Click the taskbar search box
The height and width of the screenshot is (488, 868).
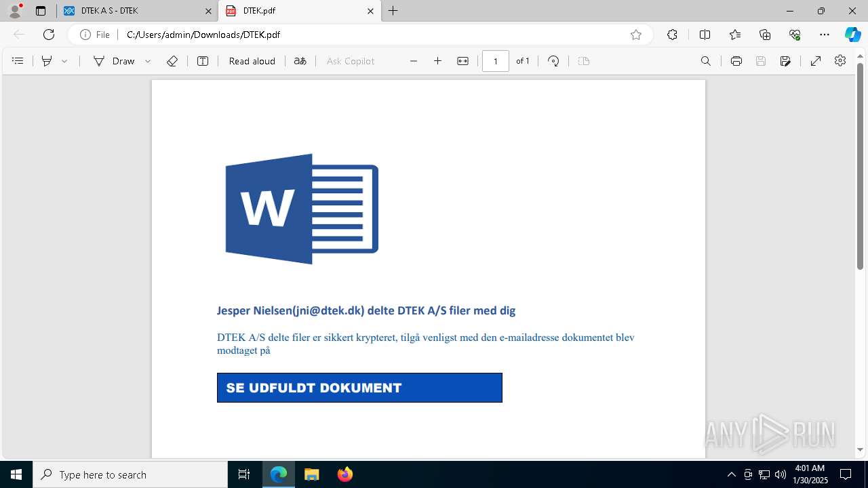pos(130,474)
